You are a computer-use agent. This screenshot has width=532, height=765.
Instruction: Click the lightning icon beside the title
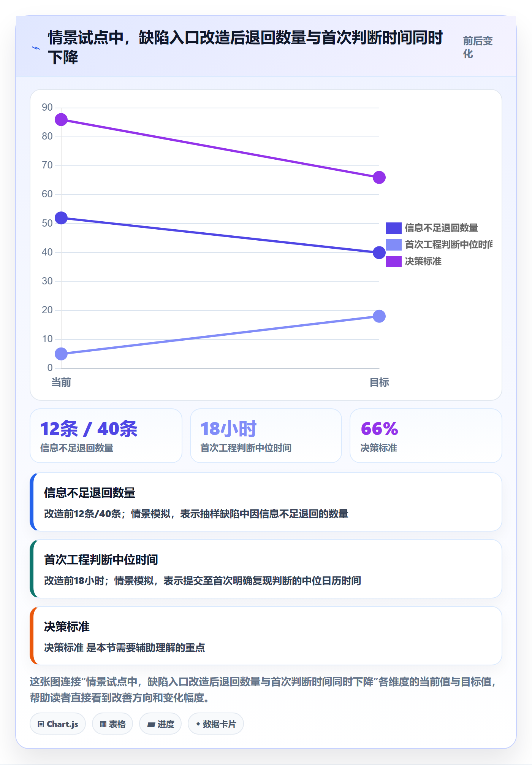tap(36, 48)
